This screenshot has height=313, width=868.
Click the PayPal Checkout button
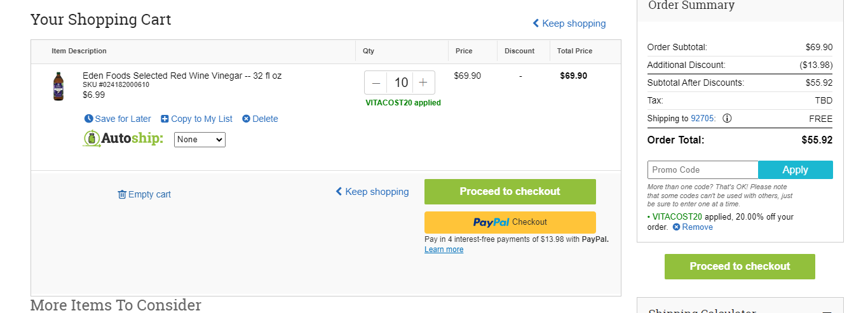pos(510,222)
